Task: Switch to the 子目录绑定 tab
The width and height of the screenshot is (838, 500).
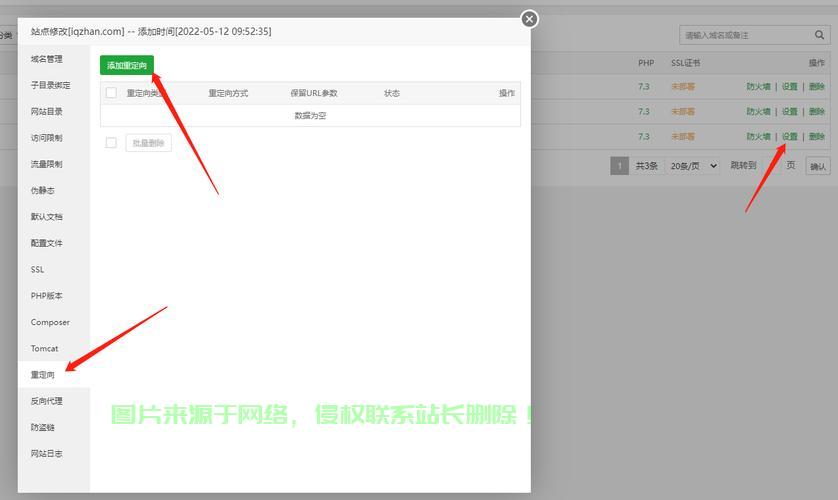Action: 50,86
